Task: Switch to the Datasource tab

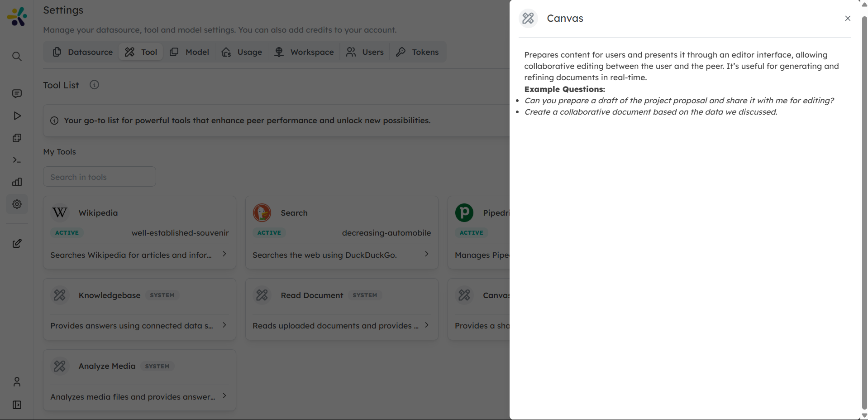Action: tap(83, 52)
